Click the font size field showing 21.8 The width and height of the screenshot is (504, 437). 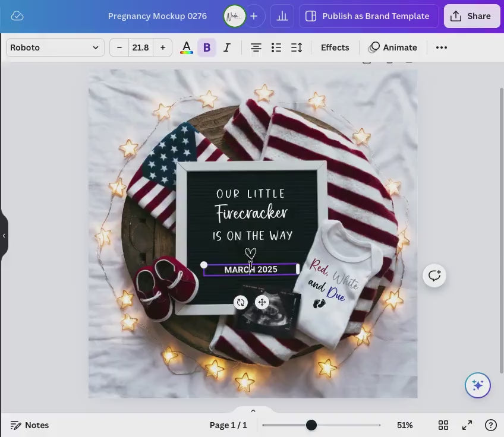(x=140, y=47)
